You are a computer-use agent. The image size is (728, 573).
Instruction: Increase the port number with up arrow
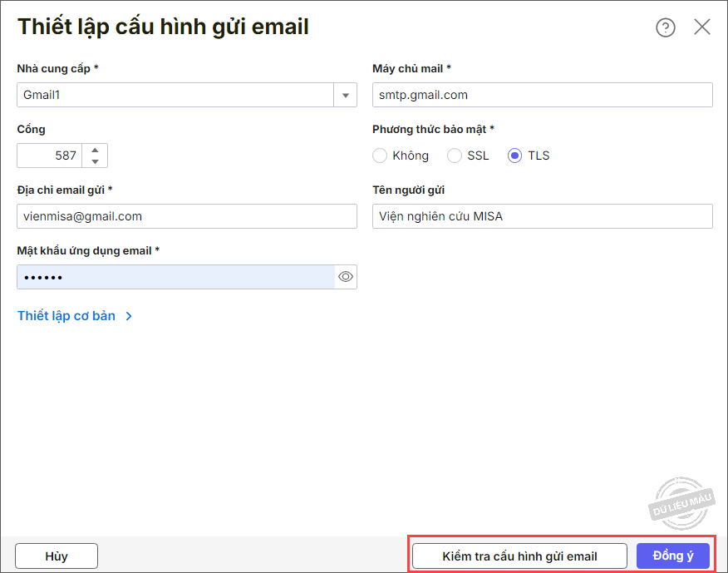96,150
